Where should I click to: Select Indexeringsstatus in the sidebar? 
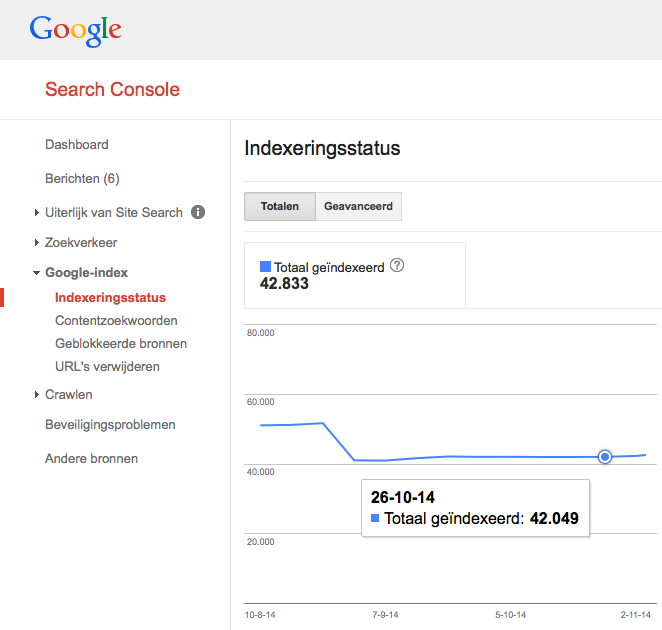point(110,298)
